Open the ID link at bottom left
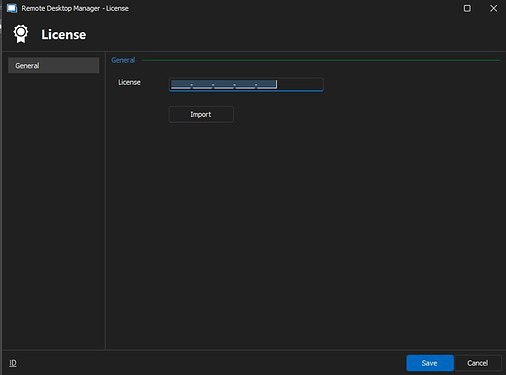The width and height of the screenshot is (506, 375). [13, 363]
